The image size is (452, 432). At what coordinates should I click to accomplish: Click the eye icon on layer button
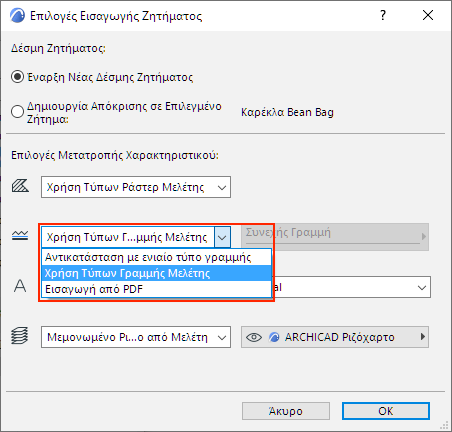point(254,337)
